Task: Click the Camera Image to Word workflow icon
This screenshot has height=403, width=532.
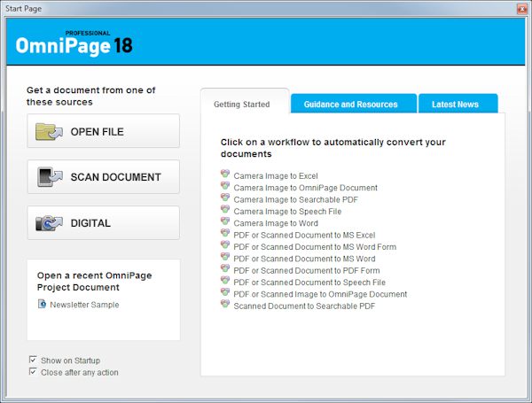Action: pyautogui.click(x=225, y=222)
